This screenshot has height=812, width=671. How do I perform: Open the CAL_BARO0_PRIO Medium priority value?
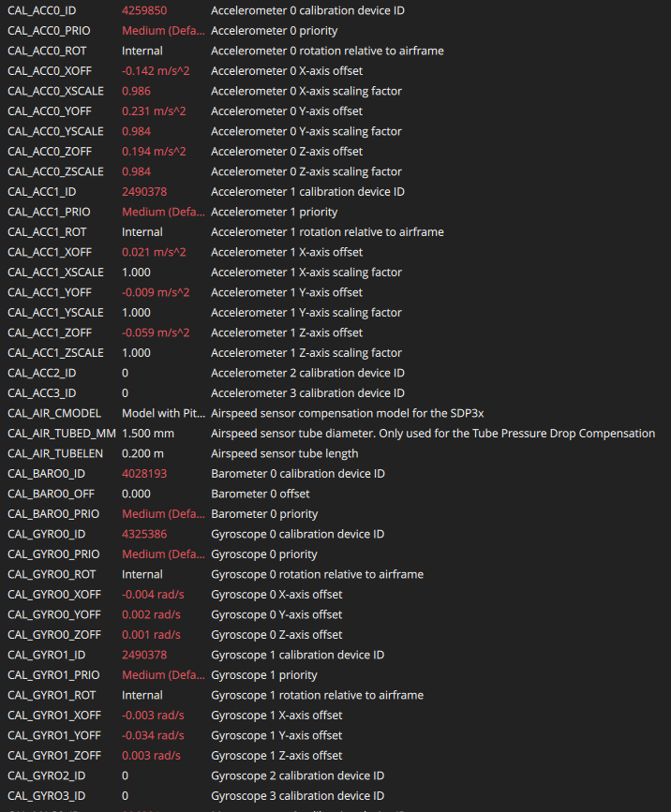(x=163, y=514)
